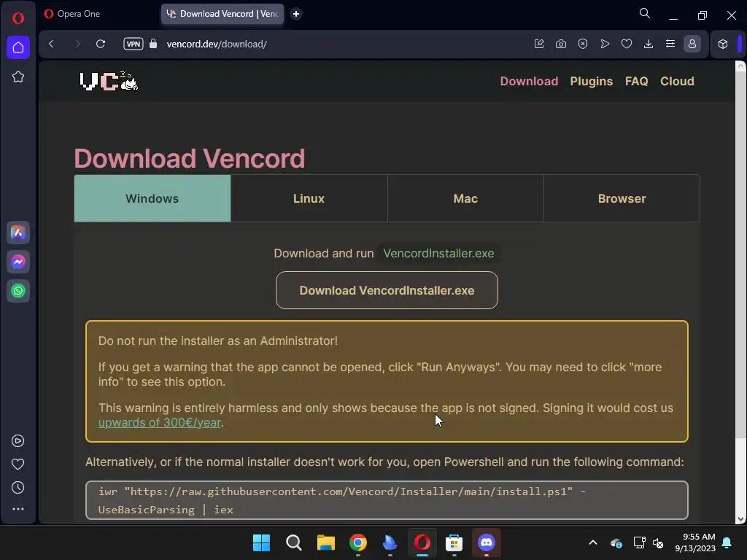Image resolution: width=747 pixels, height=560 pixels.
Task: Open the Opera menu logo
Action: [18, 18]
